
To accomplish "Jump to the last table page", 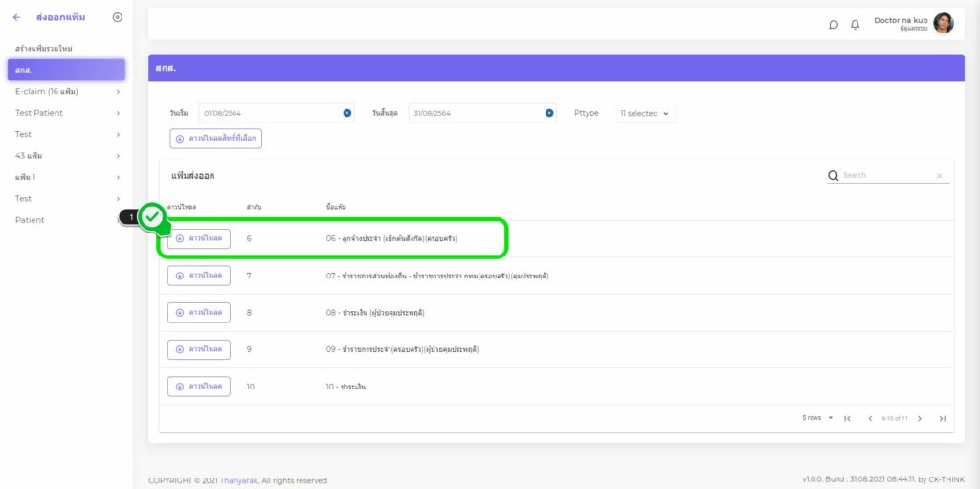I will pos(942,418).
